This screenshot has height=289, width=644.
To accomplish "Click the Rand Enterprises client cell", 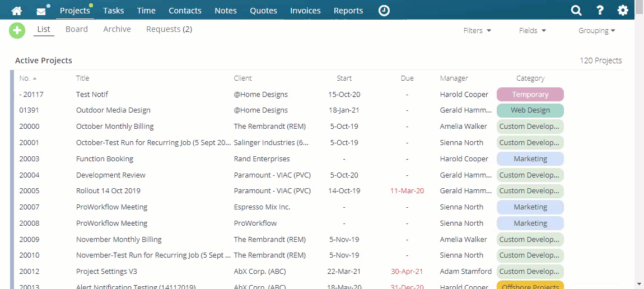I will click(x=262, y=159).
